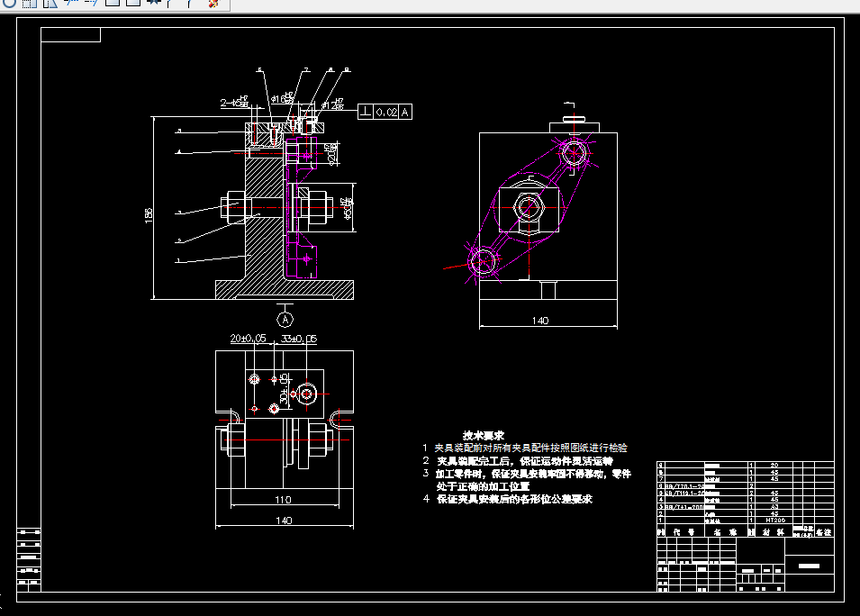The width and height of the screenshot is (860, 616).
Task: Select the 20±0.05 dimension in plan view
Action: (248, 339)
